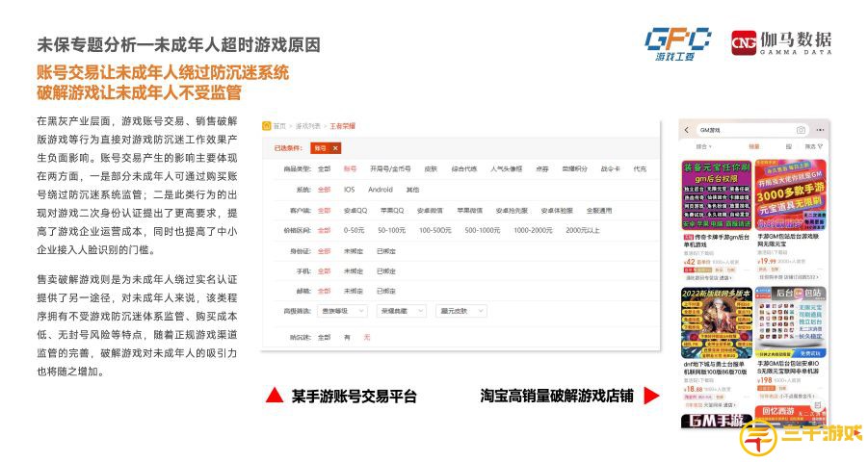Click 王者荣耀 in the breadcrumb
Viewport: 868px width, 462px height.
click(343, 126)
